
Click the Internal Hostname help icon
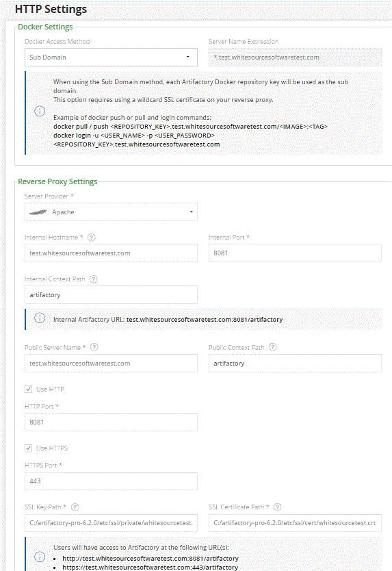pos(92,238)
